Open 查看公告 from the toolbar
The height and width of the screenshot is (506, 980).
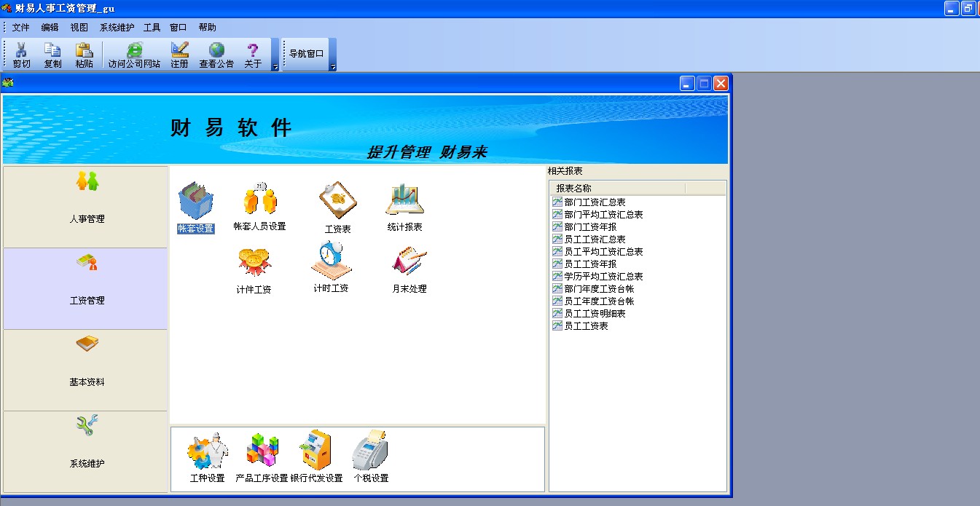[216, 55]
